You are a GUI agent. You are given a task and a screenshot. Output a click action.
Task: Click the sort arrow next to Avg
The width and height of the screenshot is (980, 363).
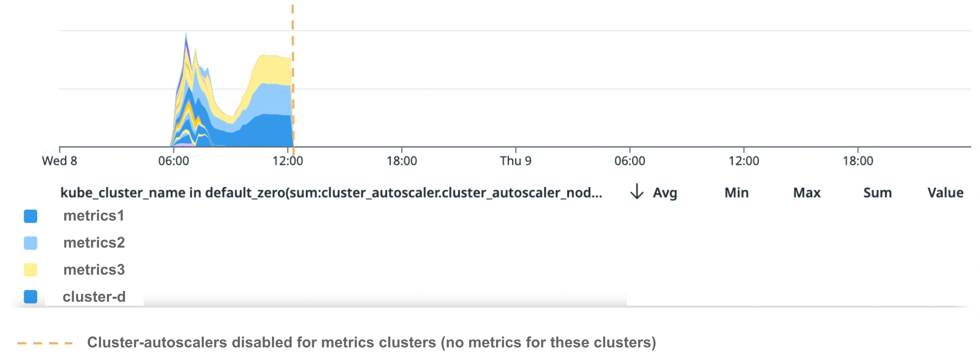[636, 192]
